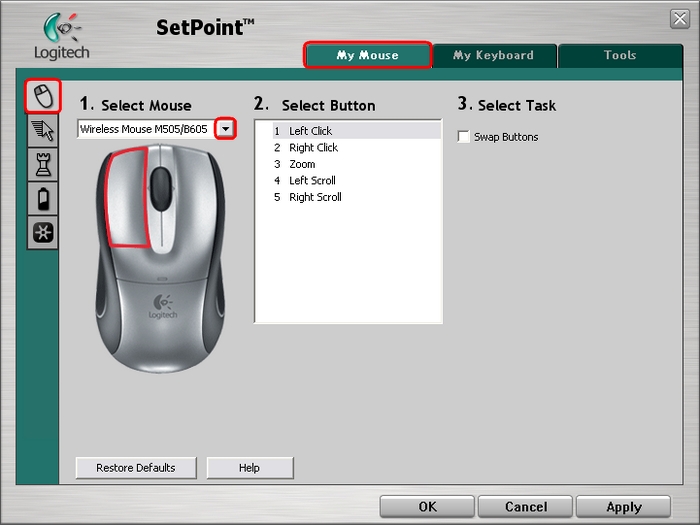700x525 pixels.
Task: Switch to the My Keyboard tab
Action: pos(494,55)
